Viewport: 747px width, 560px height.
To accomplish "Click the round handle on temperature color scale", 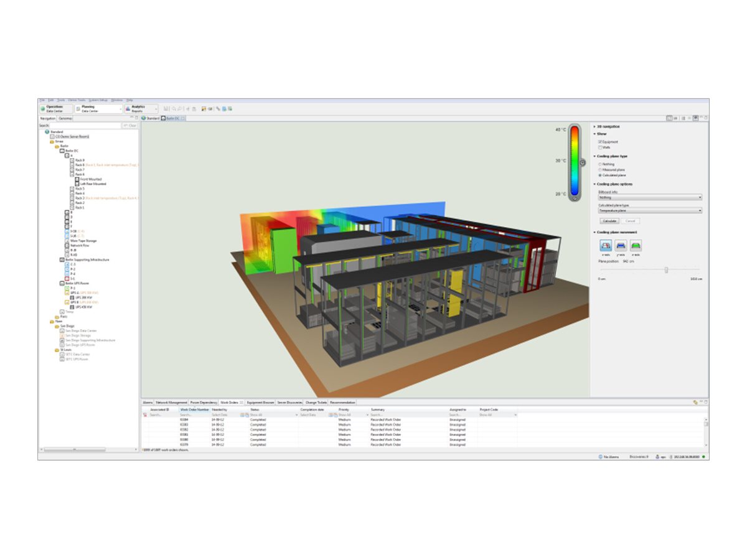I will click(x=583, y=162).
